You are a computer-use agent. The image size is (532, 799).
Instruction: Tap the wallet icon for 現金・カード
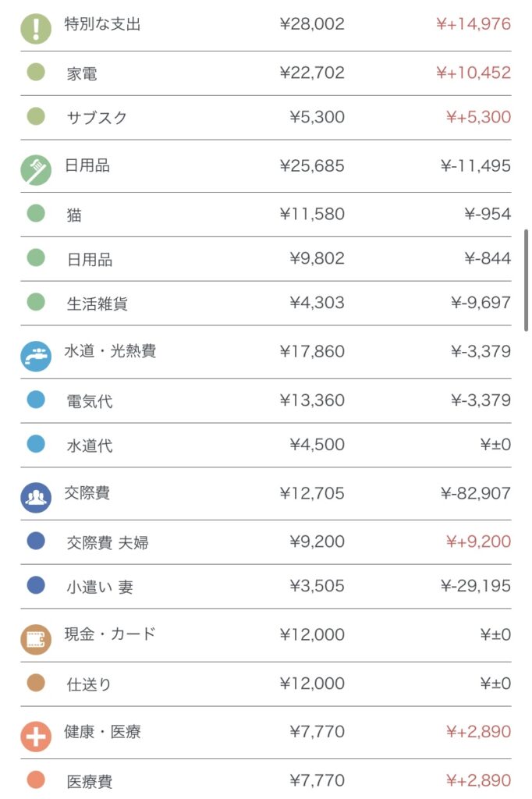click(36, 638)
